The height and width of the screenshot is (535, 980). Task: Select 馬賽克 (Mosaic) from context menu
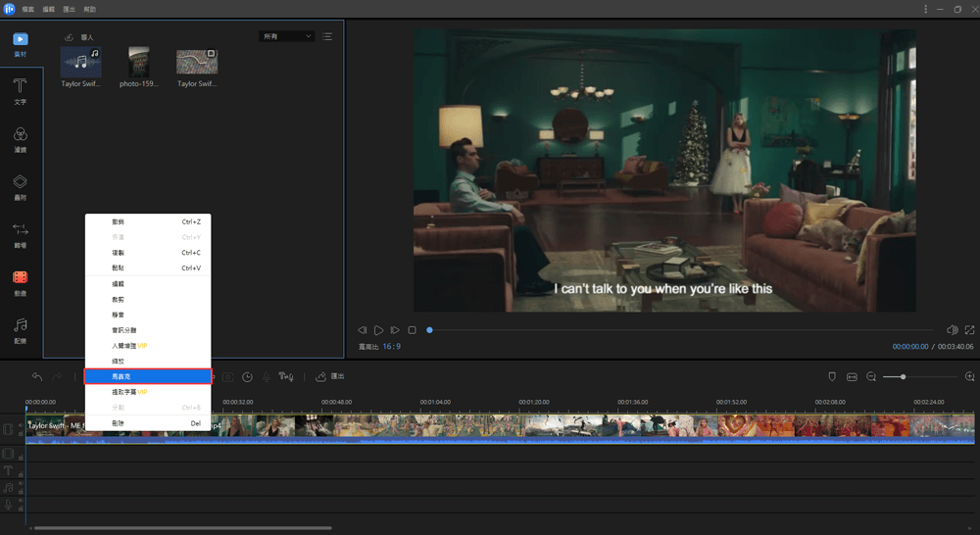(x=148, y=376)
